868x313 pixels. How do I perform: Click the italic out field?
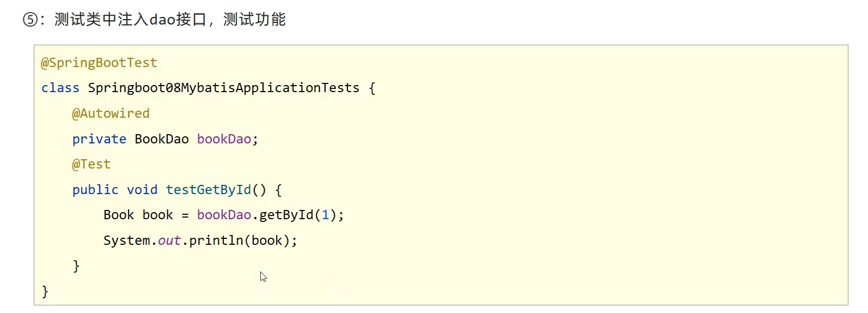point(169,240)
